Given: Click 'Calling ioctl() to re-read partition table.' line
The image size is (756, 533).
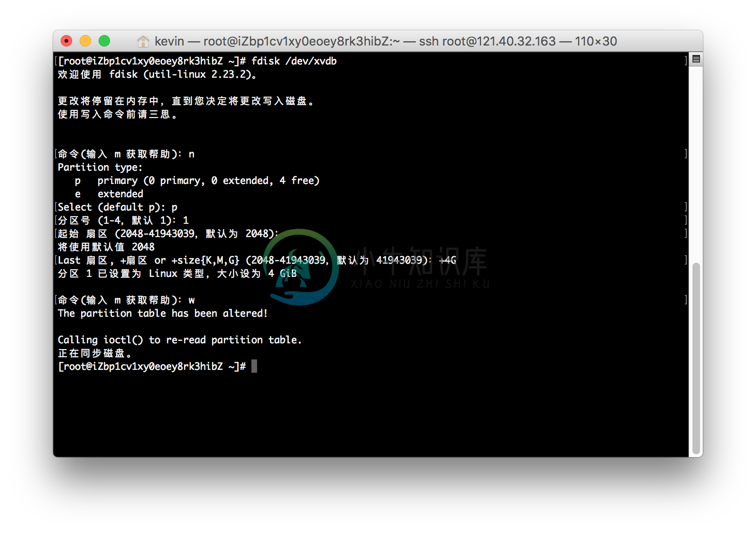Looking at the screenshot, I should point(180,340).
